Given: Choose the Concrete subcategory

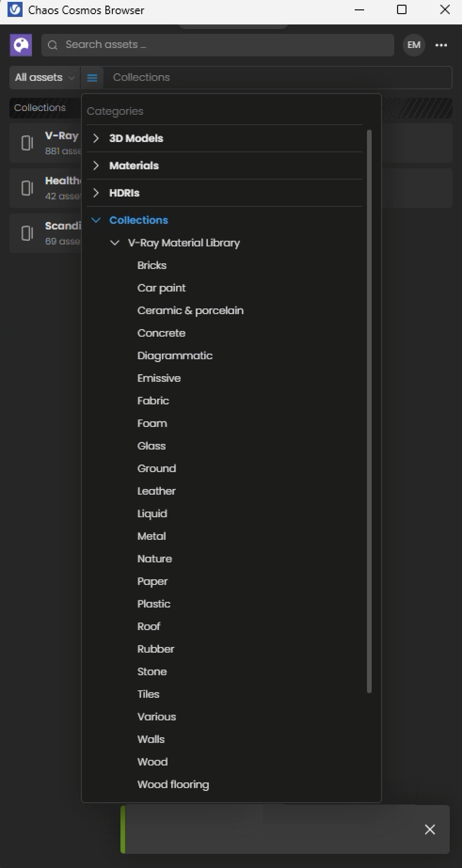Looking at the screenshot, I should coord(161,333).
